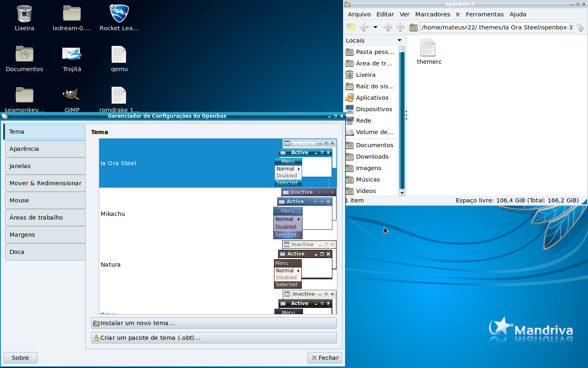Jump to home folder using toolbar icon

[x=414, y=27]
